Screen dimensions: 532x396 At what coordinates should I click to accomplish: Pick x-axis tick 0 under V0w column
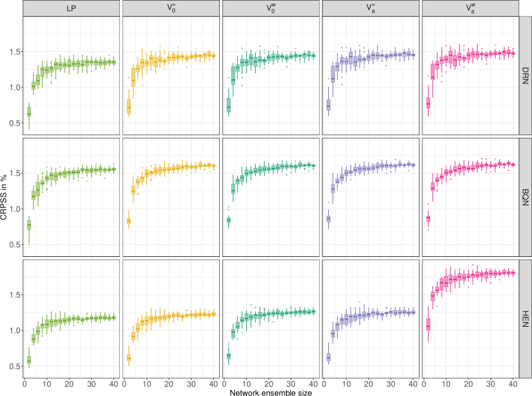[x=224, y=384]
